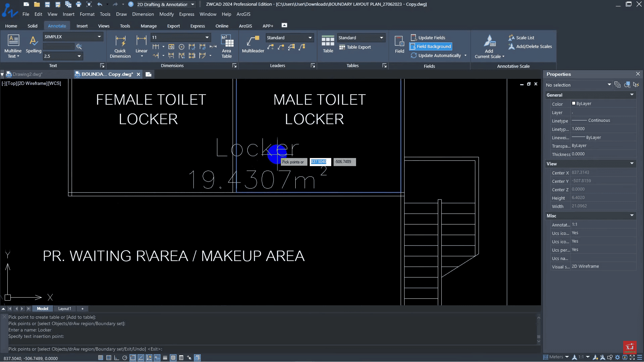Viewport: 644px width, 362px height.
Task: Open the Format menu
Action: click(87, 14)
